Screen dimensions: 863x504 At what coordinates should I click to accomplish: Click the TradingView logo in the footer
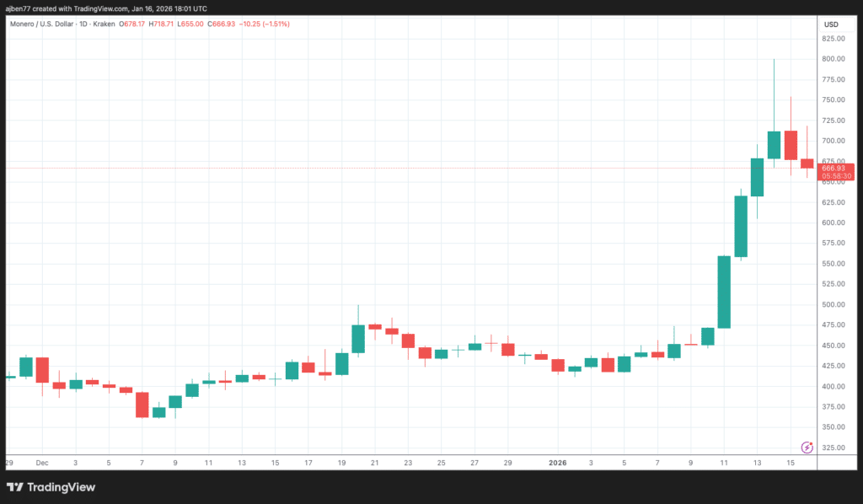tap(51, 487)
